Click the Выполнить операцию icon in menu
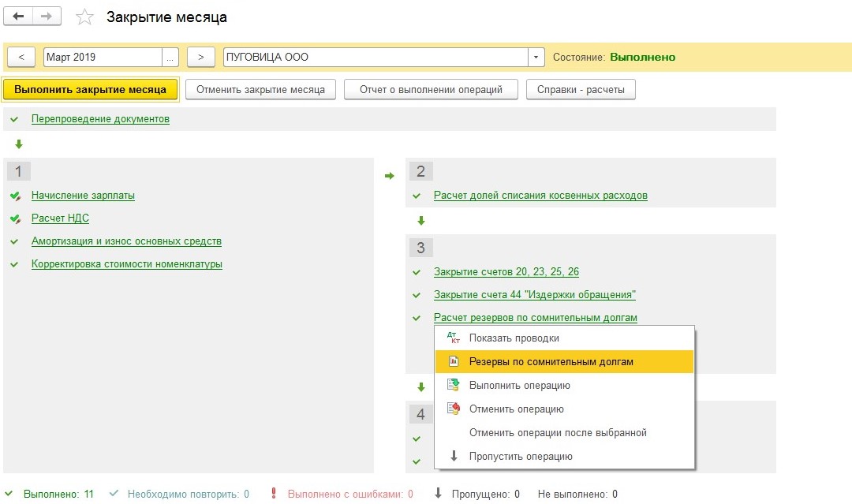The image size is (852, 504). pos(453,386)
